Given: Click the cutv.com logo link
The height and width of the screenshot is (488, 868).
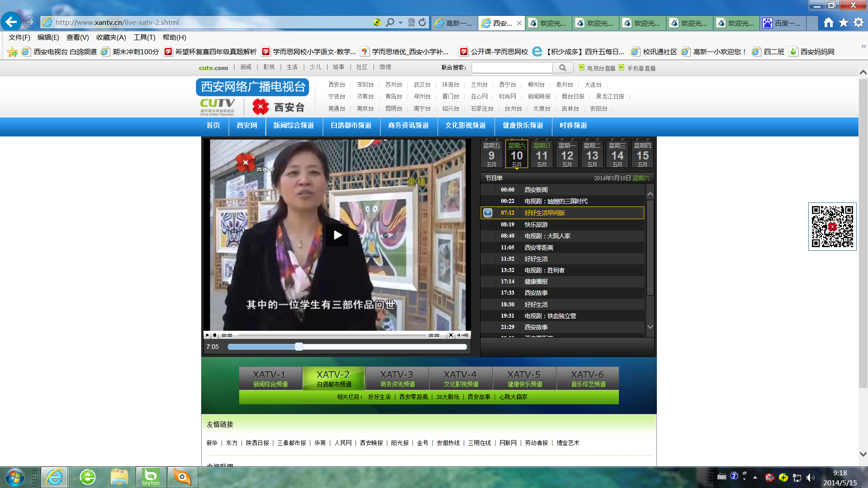Looking at the screenshot, I should pos(213,68).
